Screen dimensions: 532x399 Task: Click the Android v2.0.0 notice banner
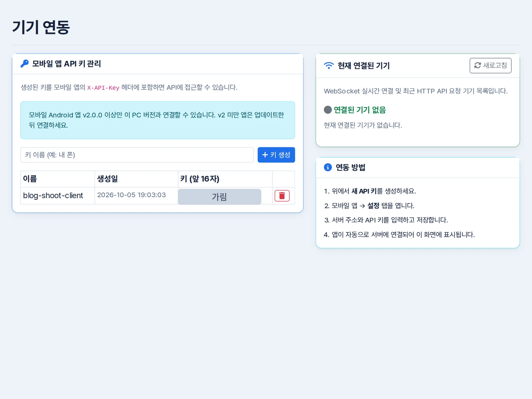158,120
